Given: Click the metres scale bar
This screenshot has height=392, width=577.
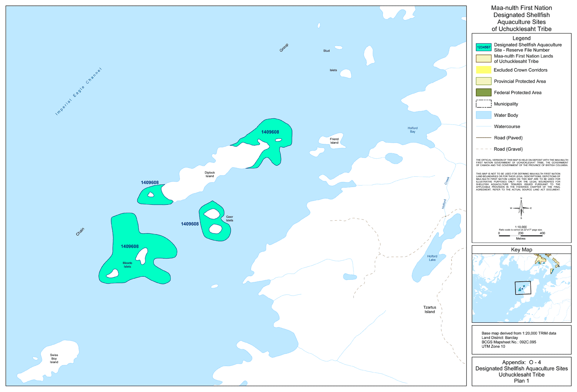Looking at the screenshot, I should [x=520, y=236].
